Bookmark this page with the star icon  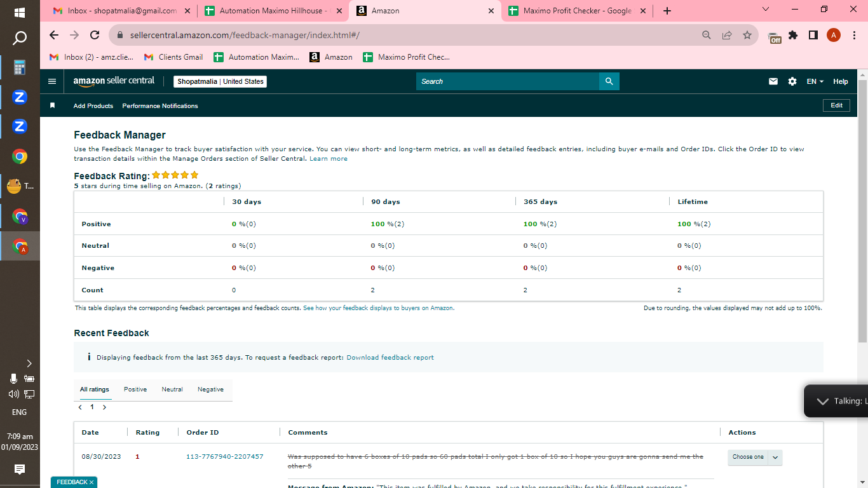(747, 36)
